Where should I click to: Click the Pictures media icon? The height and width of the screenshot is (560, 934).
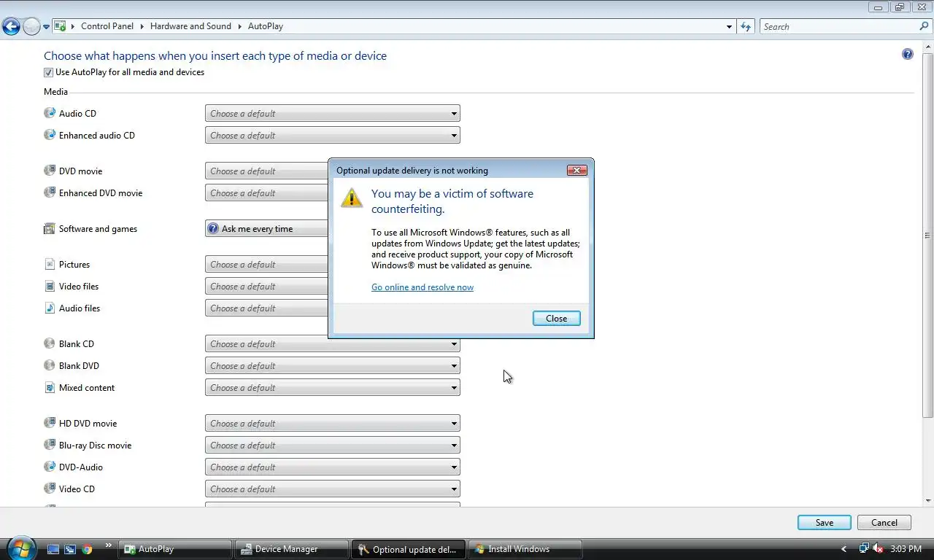tap(50, 264)
